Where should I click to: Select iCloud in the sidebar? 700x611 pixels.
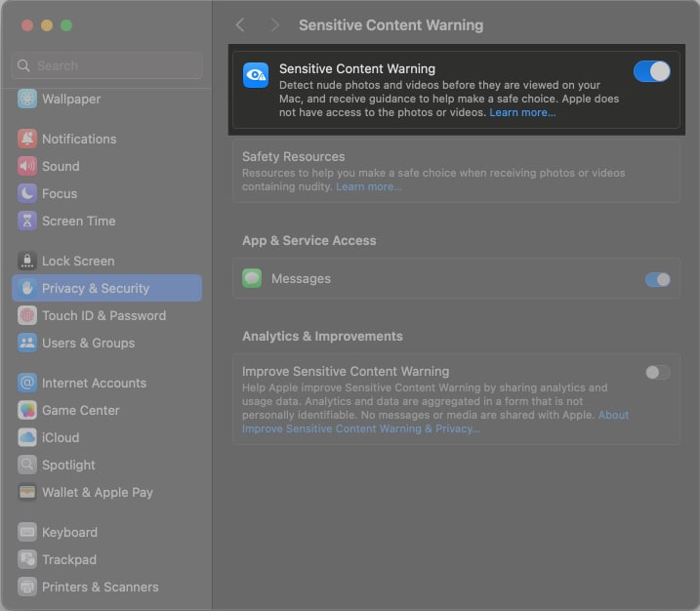[106, 437]
